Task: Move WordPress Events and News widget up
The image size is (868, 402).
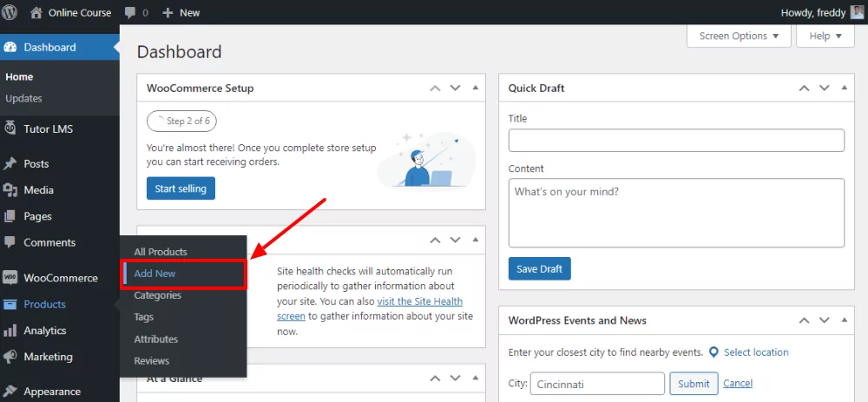Action: coord(804,320)
